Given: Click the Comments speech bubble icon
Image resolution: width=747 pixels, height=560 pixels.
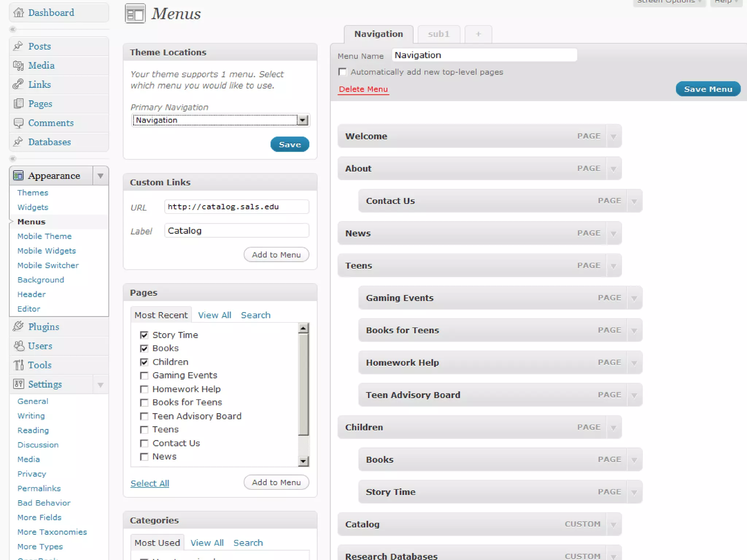Looking at the screenshot, I should pos(18,123).
